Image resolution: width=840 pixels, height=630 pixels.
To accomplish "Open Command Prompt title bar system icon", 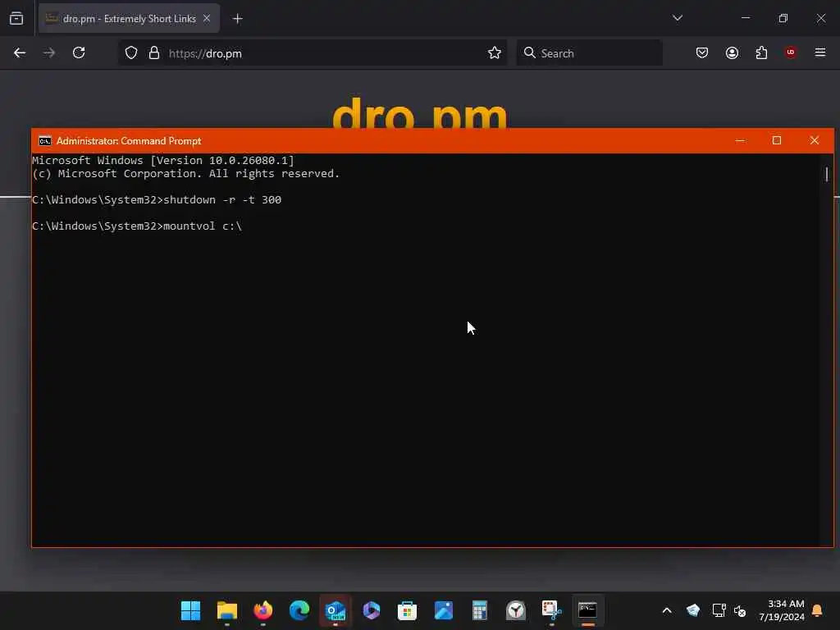I will click(x=45, y=141).
